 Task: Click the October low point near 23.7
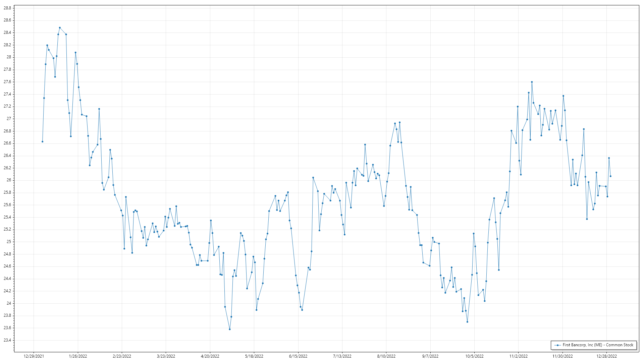click(467, 322)
